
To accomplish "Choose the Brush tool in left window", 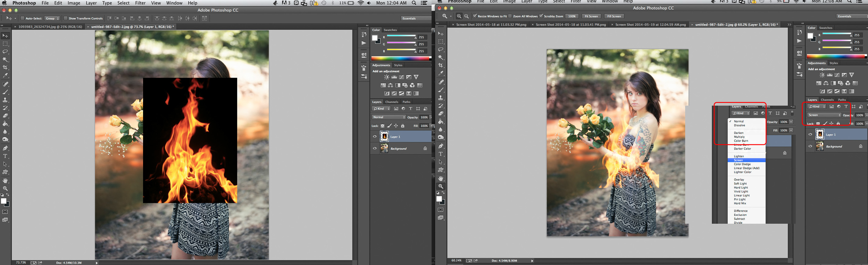I will coord(5,92).
